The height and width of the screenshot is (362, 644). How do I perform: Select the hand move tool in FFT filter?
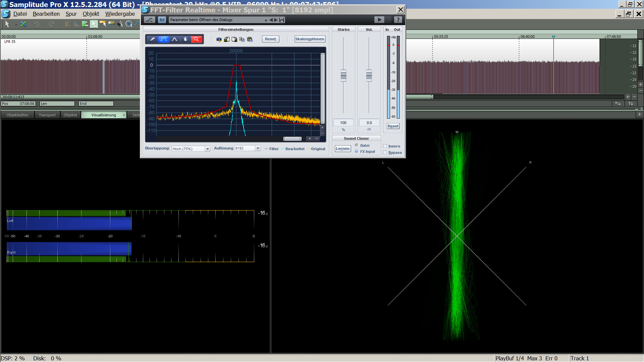point(185,39)
